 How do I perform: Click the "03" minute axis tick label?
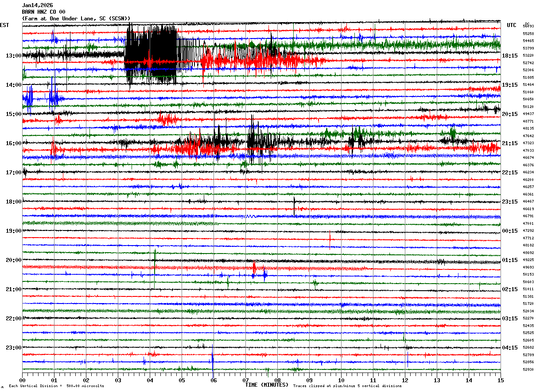pos(118,380)
